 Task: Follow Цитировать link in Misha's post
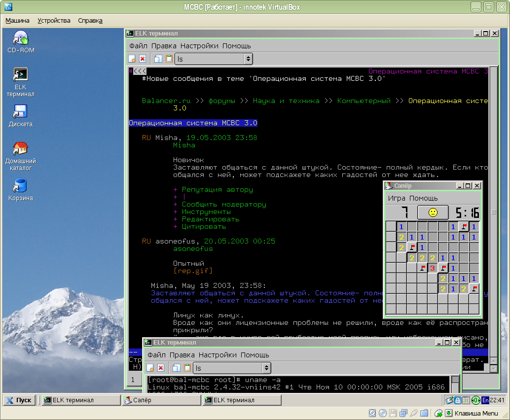(x=204, y=227)
